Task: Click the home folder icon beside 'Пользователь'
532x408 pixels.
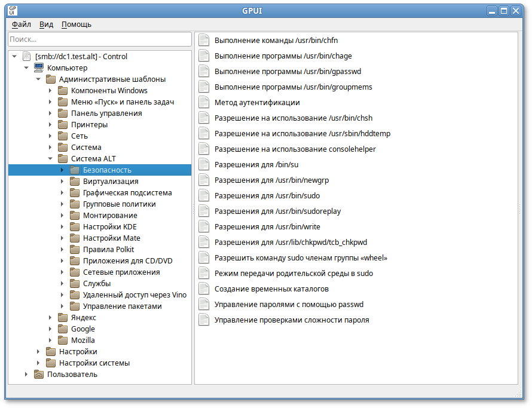Action: (x=39, y=375)
